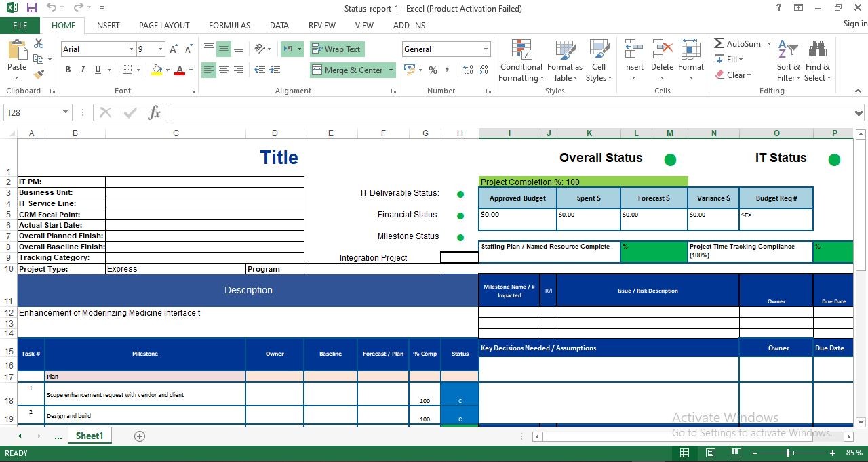This screenshot has width=868, height=462.
Task: Click inside the formula bar input
Action: 509,113
